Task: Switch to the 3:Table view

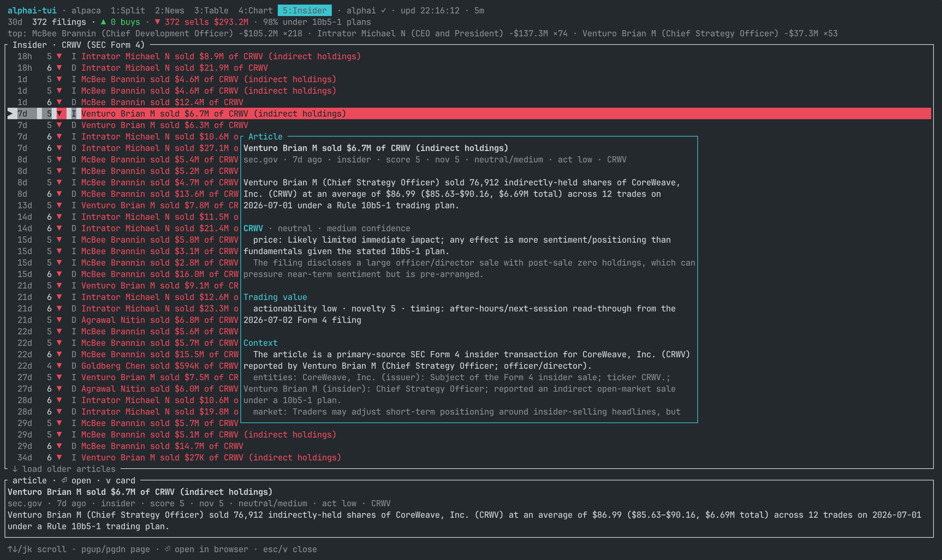Action: pos(211,10)
